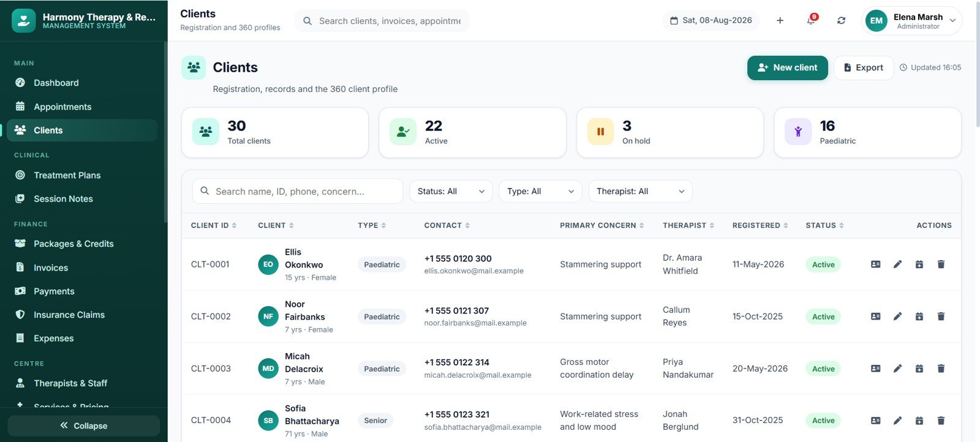The height and width of the screenshot is (442, 980).
Task: Navigate to Packages & Credits
Action: tap(82, 244)
